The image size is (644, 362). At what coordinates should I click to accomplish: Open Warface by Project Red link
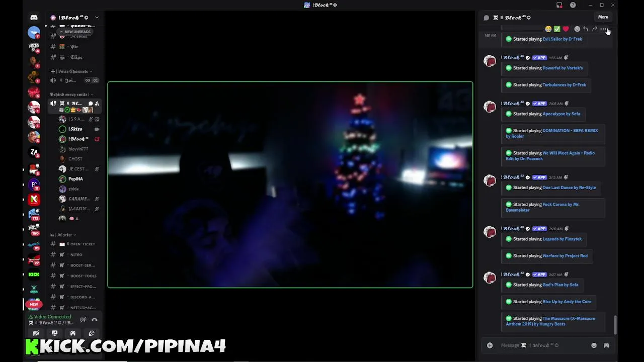[565, 256]
